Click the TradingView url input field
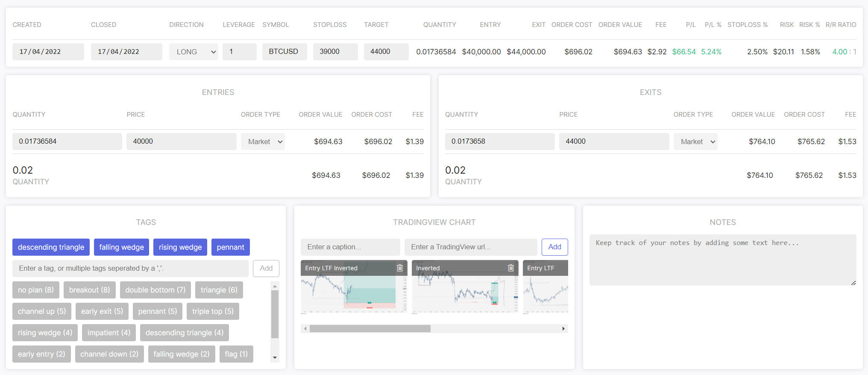This screenshot has width=868, height=375. point(471,247)
